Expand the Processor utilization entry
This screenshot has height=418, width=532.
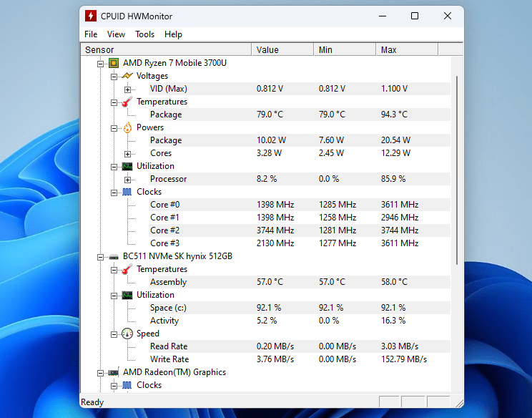pos(127,180)
